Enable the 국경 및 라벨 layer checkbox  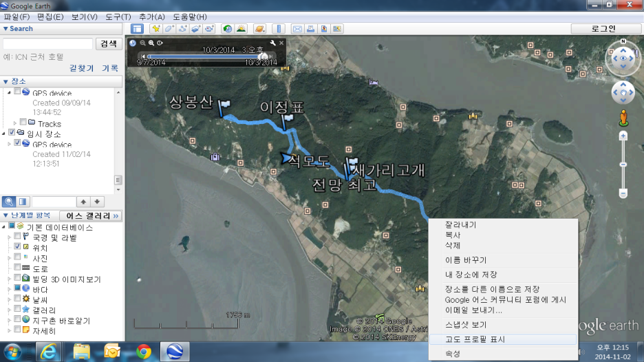point(17,236)
